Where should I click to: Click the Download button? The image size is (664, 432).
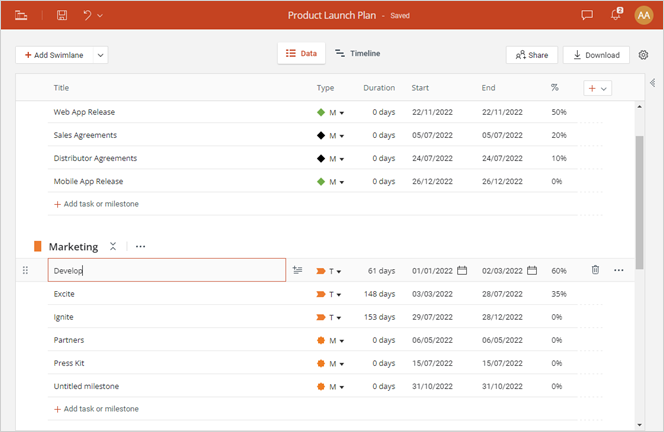point(596,55)
